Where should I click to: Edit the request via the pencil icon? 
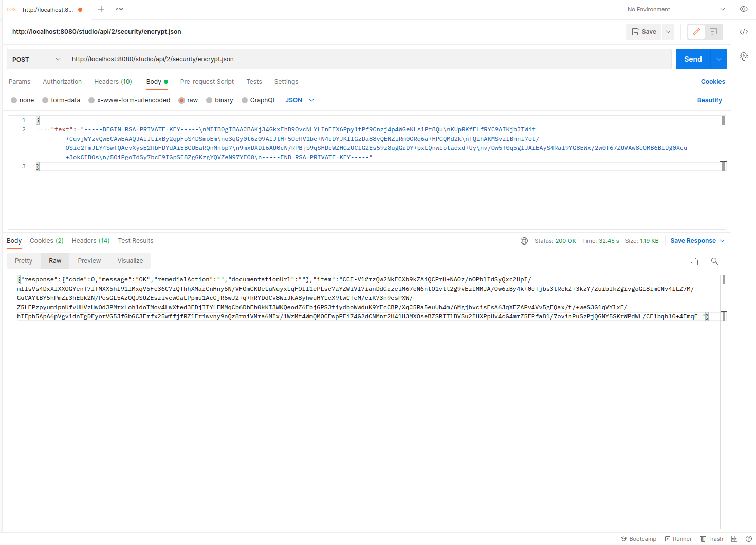[696, 31]
